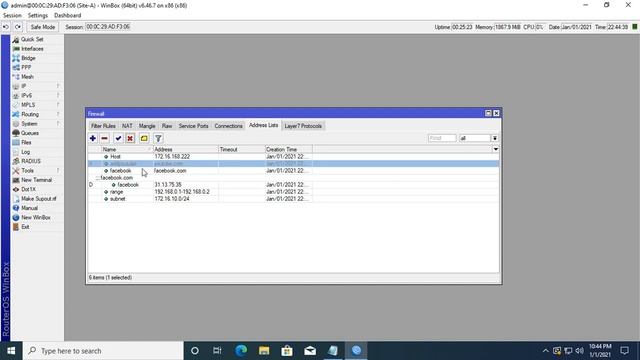Switch to Filter Rules tab
This screenshot has height=360, width=640.
tap(103, 126)
